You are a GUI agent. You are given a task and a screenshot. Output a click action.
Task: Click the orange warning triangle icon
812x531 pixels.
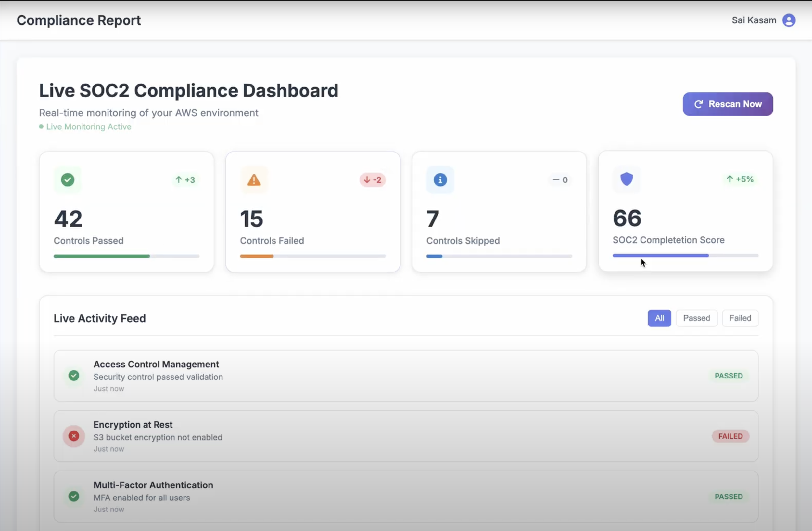coord(254,179)
